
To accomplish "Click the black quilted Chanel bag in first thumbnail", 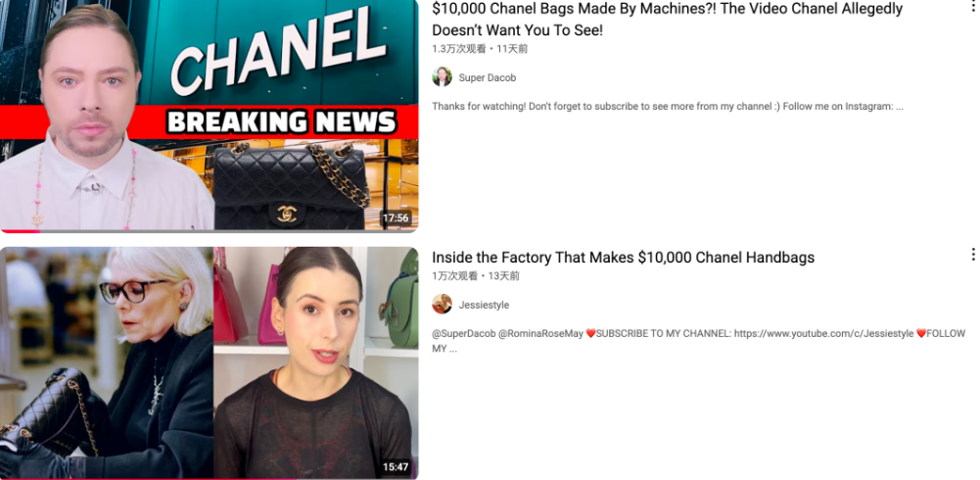I will tap(291, 185).
